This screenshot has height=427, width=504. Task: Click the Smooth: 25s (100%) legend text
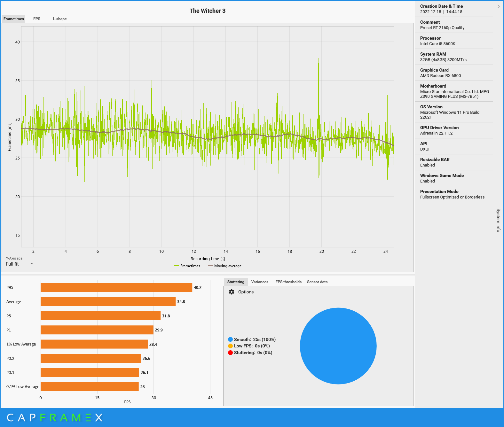coord(255,339)
